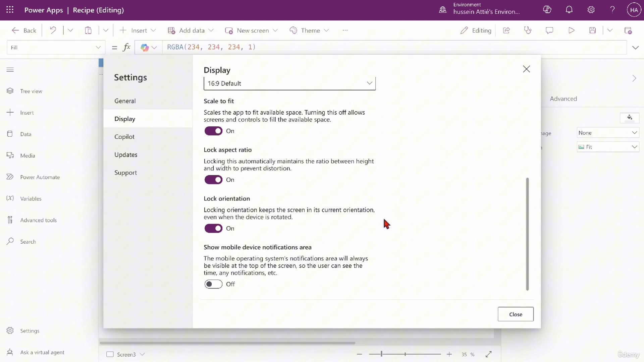This screenshot has height=362, width=644.
Task: Click the Undo icon in toolbar
Action: click(53, 31)
